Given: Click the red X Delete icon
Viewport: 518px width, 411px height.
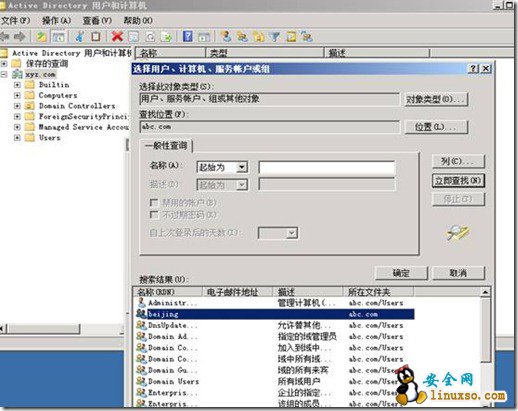Looking at the screenshot, I should coord(117,36).
